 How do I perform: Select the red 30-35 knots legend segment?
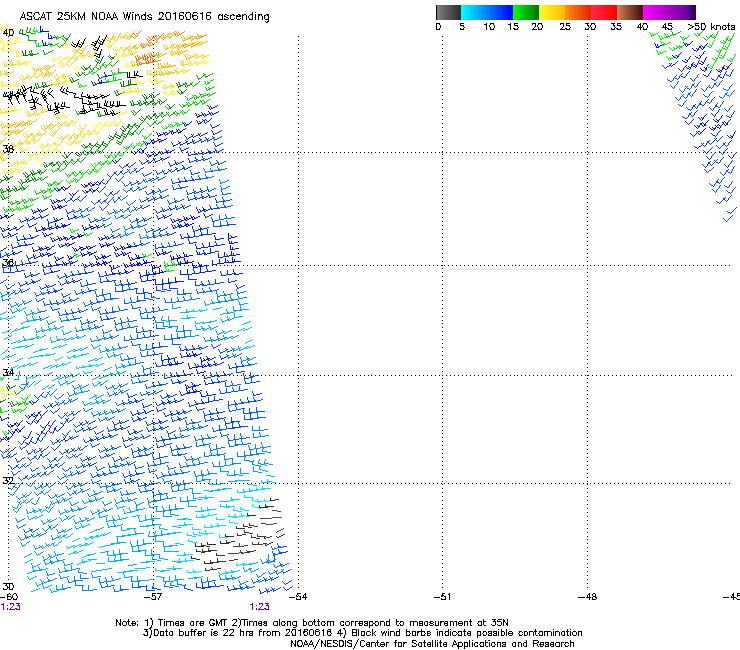(x=604, y=12)
